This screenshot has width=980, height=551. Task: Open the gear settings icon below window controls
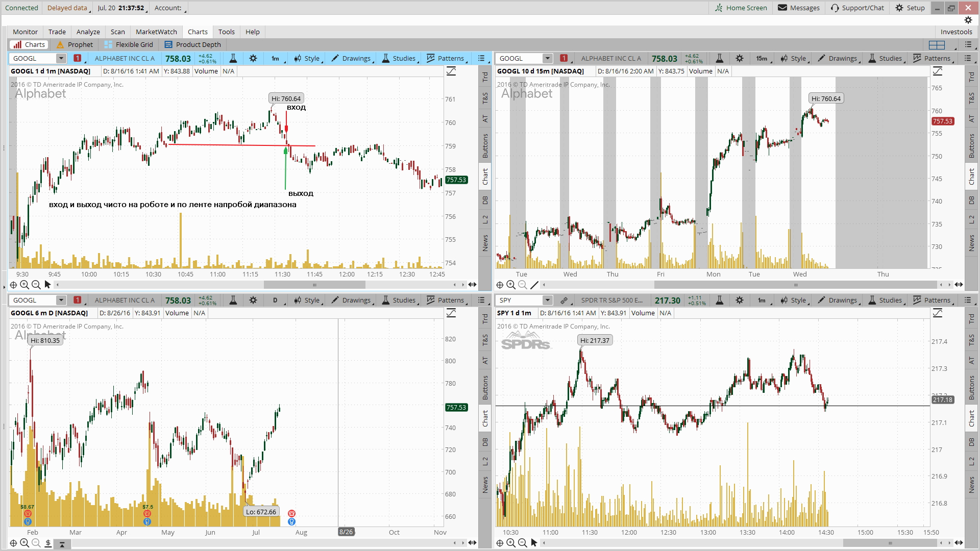[968, 20]
